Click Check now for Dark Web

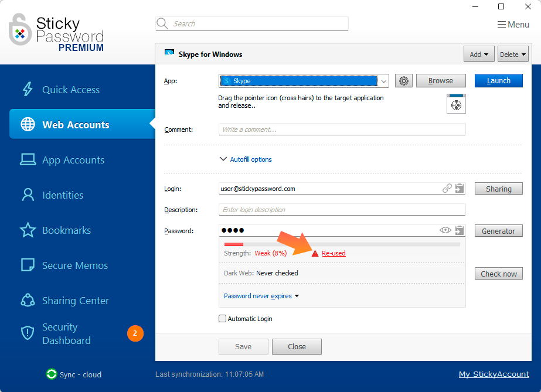click(499, 274)
